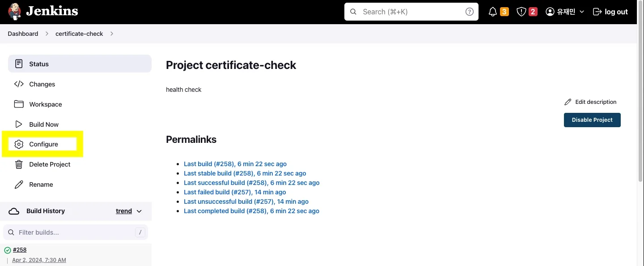644x266 pixels.
Task: Open the Workspace sidebar item
Action: point(45,104)
